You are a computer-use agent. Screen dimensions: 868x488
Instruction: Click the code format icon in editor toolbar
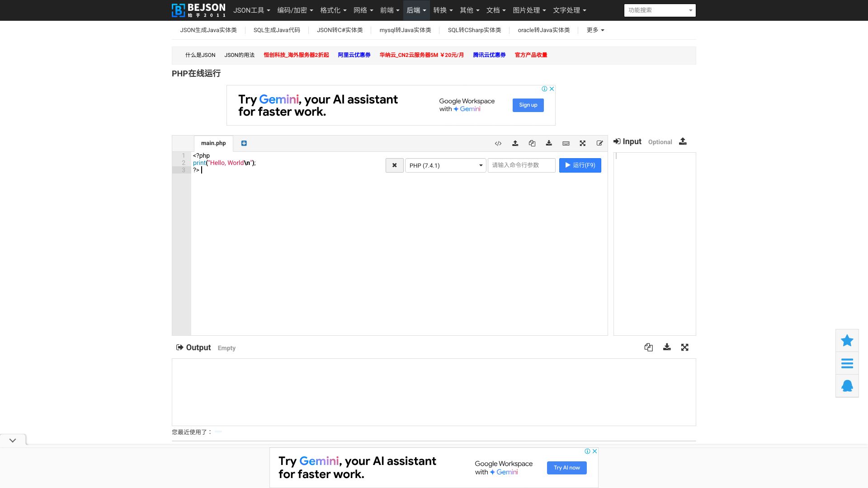coord(498,143)
